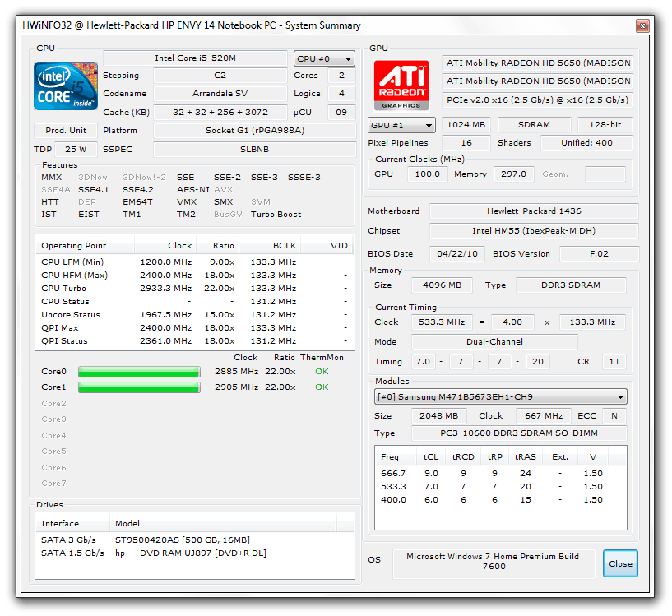Click the Intel Core i5 logo
Viewport: 672px width, 616px height.
(66, 86)
